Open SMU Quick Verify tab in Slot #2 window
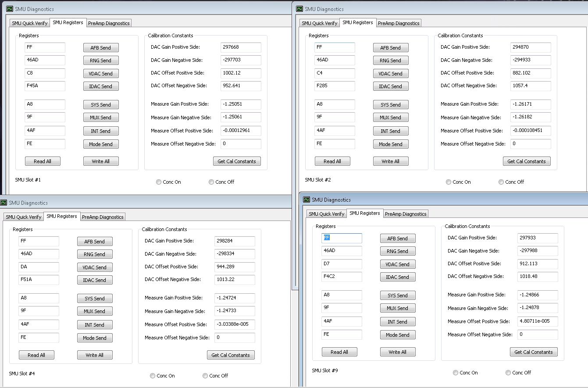This screenshot has height=388, width=588. pos(320,23)
